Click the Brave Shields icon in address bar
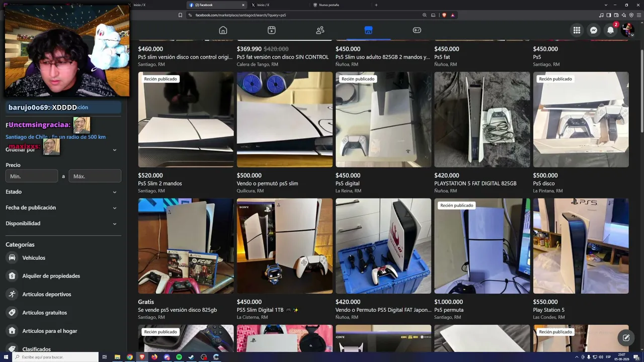The height and width of the screenshot is (362, 644). pyautogui.click(x=444, y=15)
